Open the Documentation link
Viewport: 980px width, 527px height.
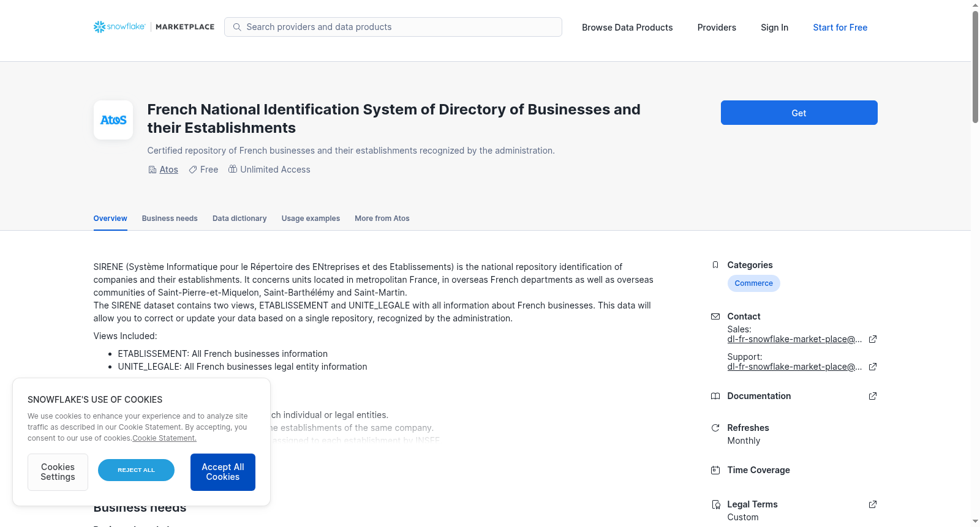(x=759, y=396)
